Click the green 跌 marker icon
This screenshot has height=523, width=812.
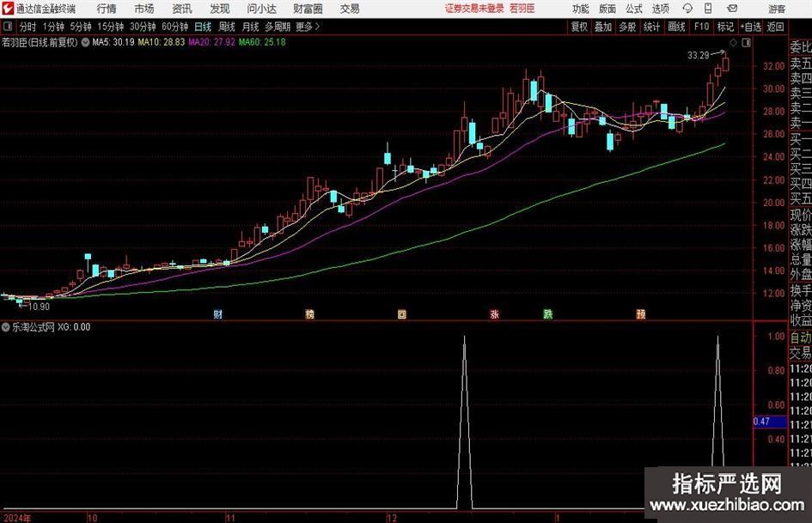pos(547,314)
